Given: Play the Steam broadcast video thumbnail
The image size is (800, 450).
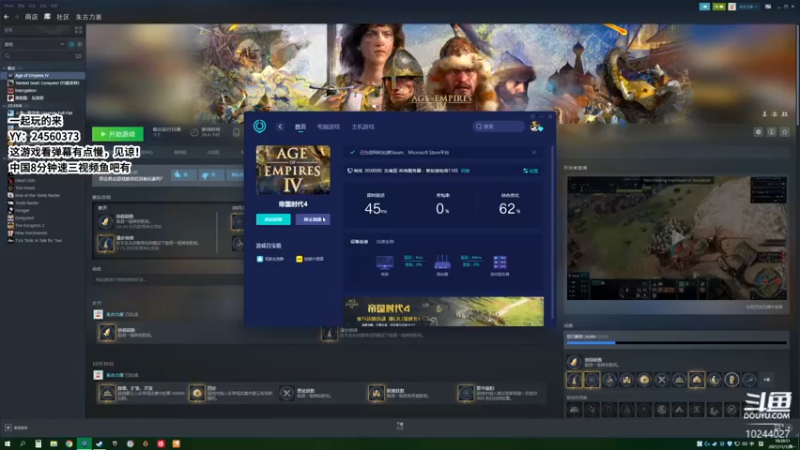Looking at the screenshot, I should pyautogui.click(x=677, y=238).
